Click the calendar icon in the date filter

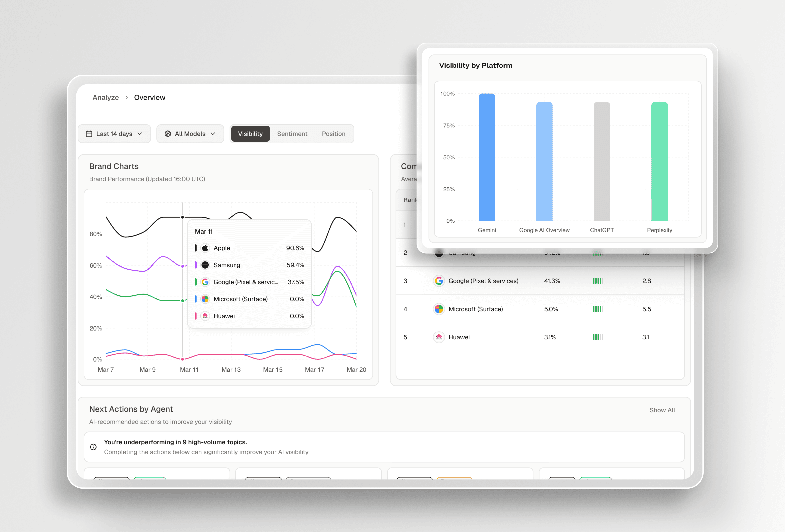(x=89, y=134)
